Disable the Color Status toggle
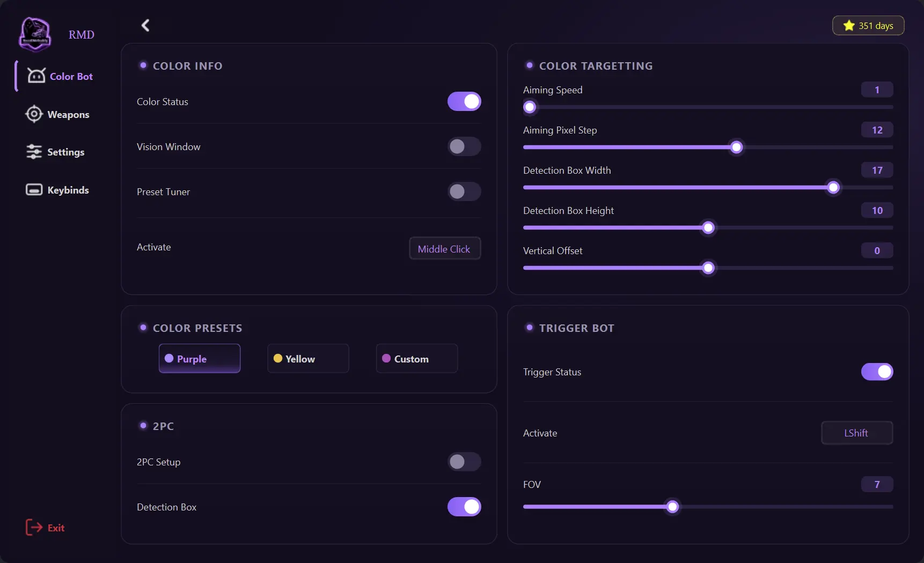Screen dimensions: 924x563 (464, 101)
